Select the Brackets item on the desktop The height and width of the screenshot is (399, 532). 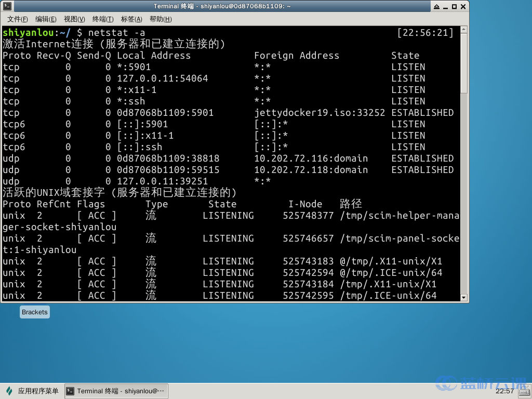[x=35, y=312]
